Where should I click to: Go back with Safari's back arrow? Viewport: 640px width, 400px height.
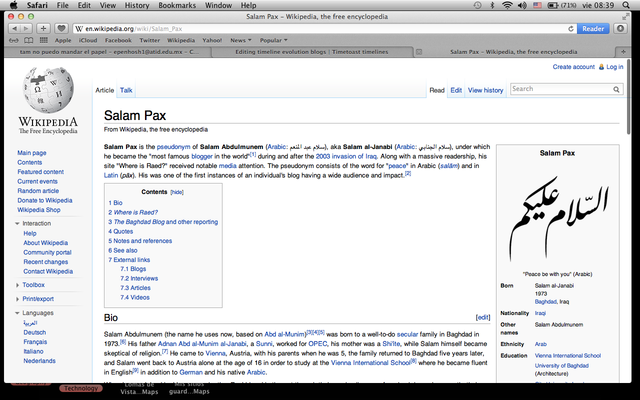(x=15, y=29)
